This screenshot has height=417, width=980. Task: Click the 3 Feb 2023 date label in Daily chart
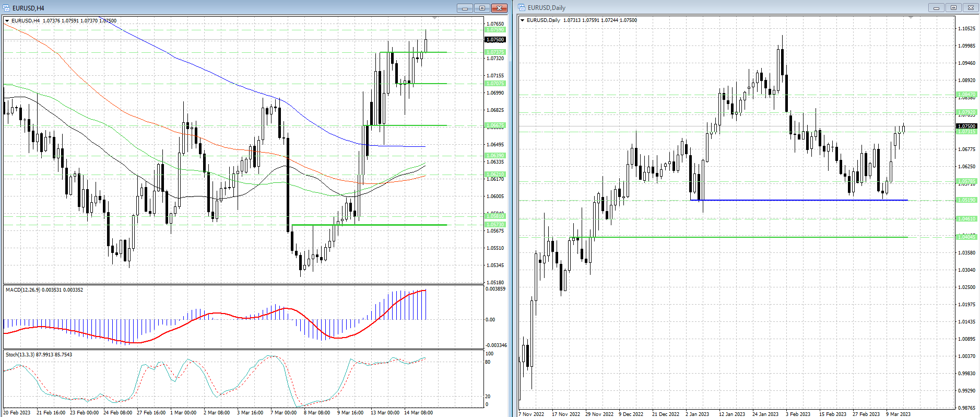coord(798,414)
